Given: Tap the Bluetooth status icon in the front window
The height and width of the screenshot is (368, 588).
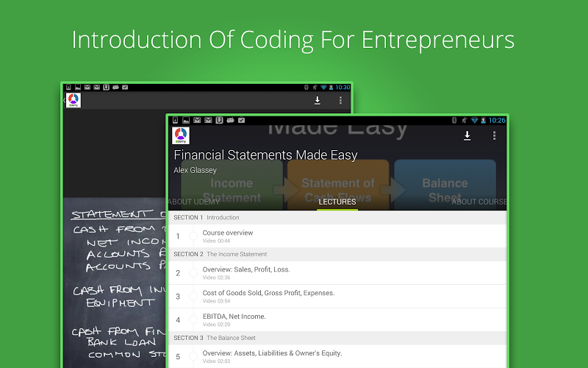Looking at the screenshot, I should 454,120.
